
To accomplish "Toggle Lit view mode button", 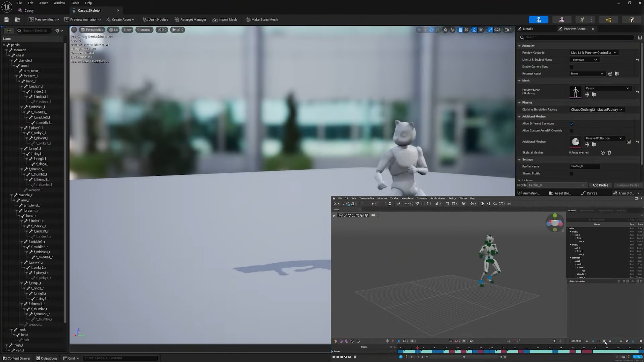I will (x=113, y=30).
